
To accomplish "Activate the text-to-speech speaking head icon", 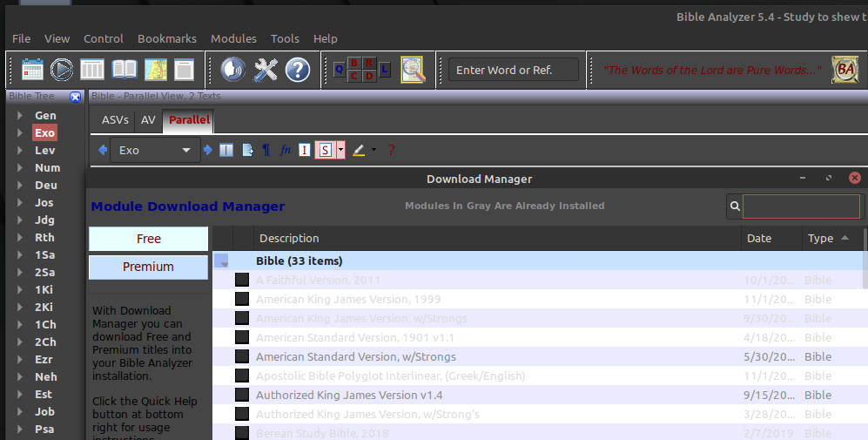I will point(233,70).
